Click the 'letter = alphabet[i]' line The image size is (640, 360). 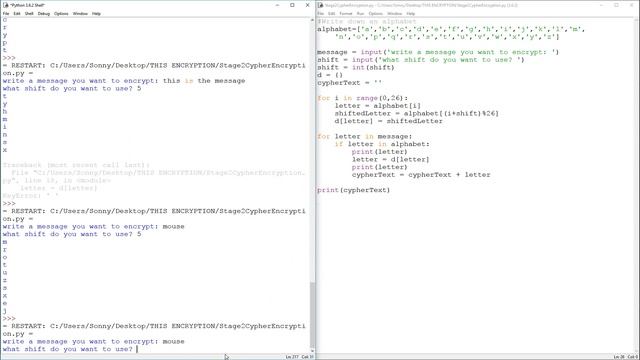(378, 106)
